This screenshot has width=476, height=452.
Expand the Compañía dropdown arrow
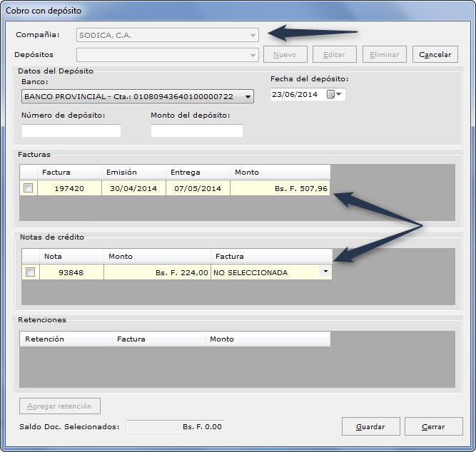click(253, 36)
